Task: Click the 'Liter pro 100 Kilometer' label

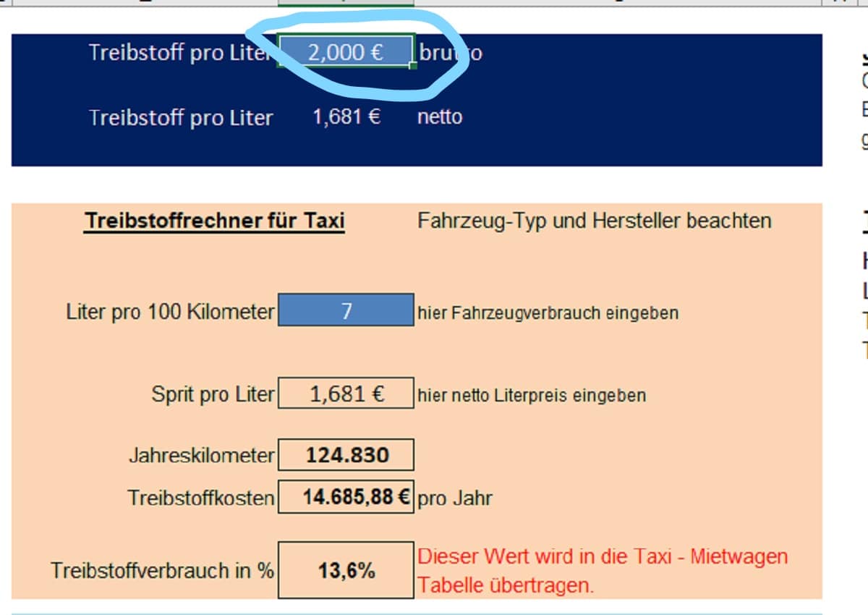Action: pyautogui.click(x=170, y=312)
